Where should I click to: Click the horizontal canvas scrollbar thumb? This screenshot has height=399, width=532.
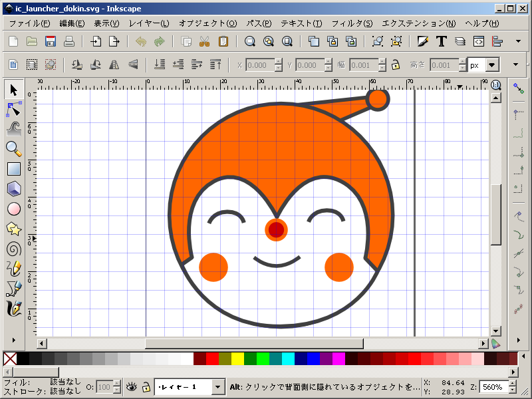click(255, 343)
